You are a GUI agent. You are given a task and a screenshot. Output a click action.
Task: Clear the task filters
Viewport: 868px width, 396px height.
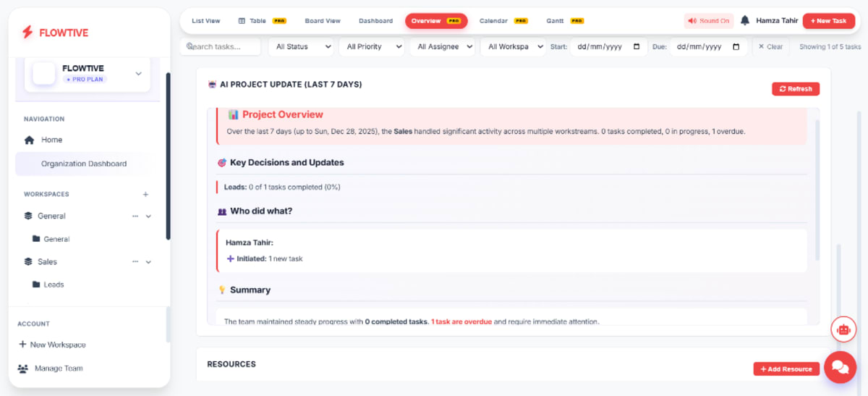pyautogui.click(x=770, y=46)
